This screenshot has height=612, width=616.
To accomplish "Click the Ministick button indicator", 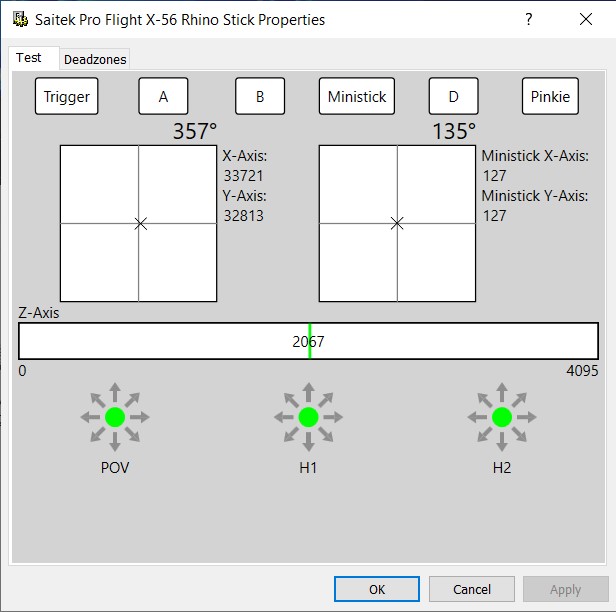I will pyautogui.click(x=357, y=96).
